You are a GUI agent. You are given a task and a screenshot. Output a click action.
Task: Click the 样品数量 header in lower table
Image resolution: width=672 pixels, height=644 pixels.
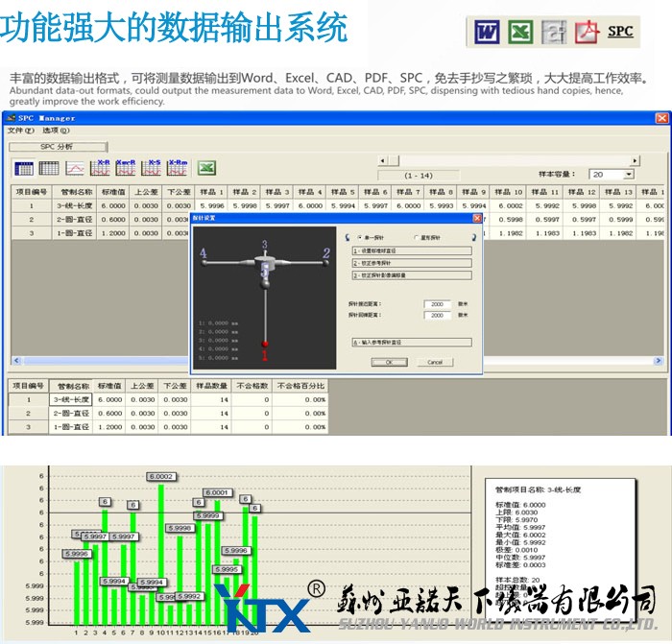click(x=211, y=386)
